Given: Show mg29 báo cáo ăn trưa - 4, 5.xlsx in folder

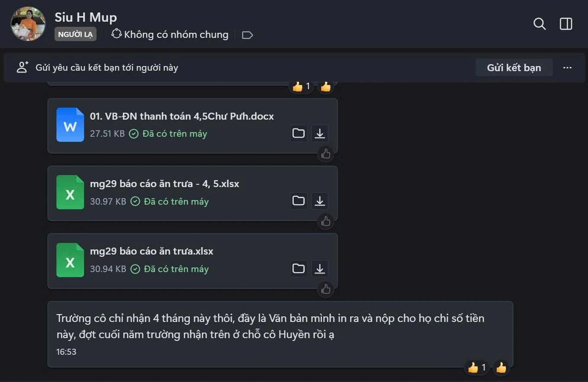Looking at the screenshot, I should [298, 201].
